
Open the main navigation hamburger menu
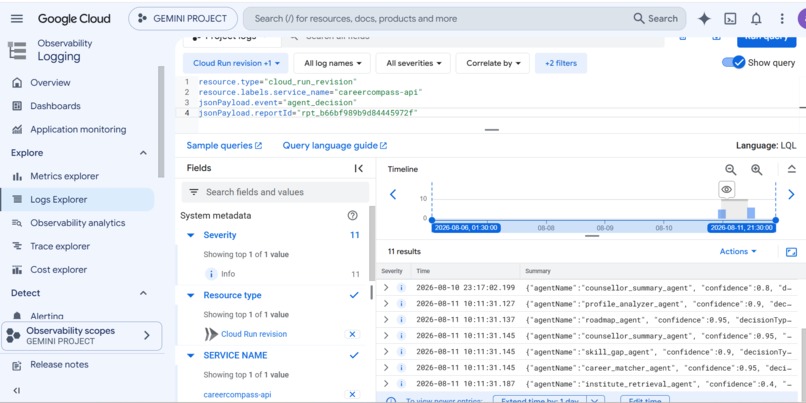(17, 19)
